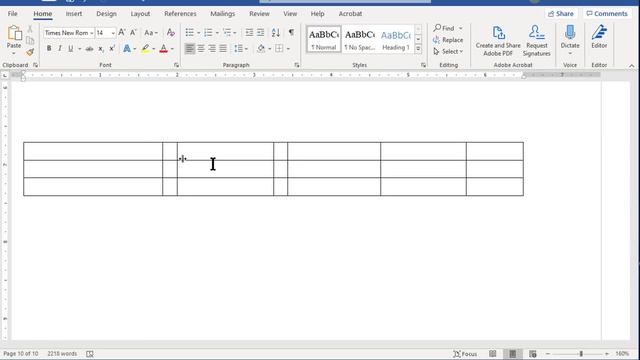Screen dimensions: 640x360
Task: Enter Focus mode from status bar
Action: tap(465, 354)
